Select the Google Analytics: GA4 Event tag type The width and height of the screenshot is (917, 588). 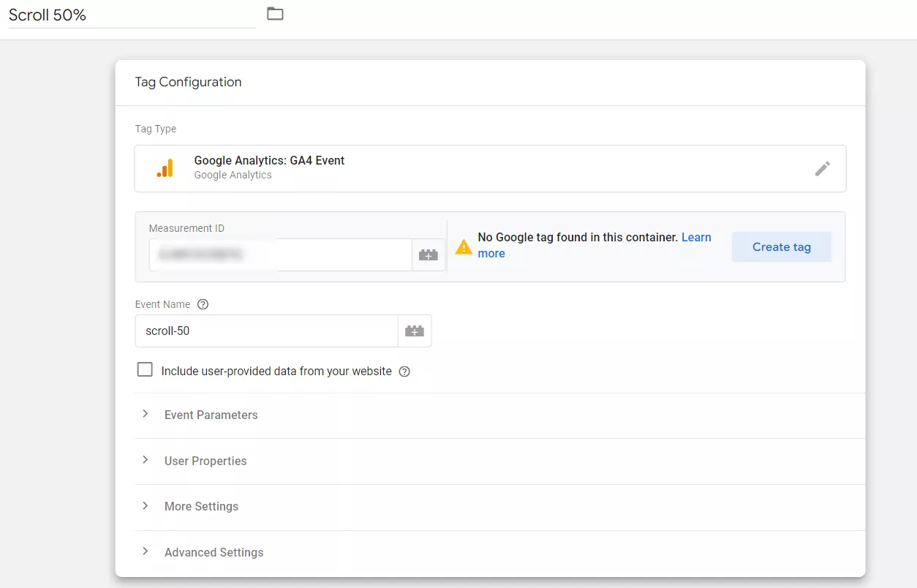(490, 168)
